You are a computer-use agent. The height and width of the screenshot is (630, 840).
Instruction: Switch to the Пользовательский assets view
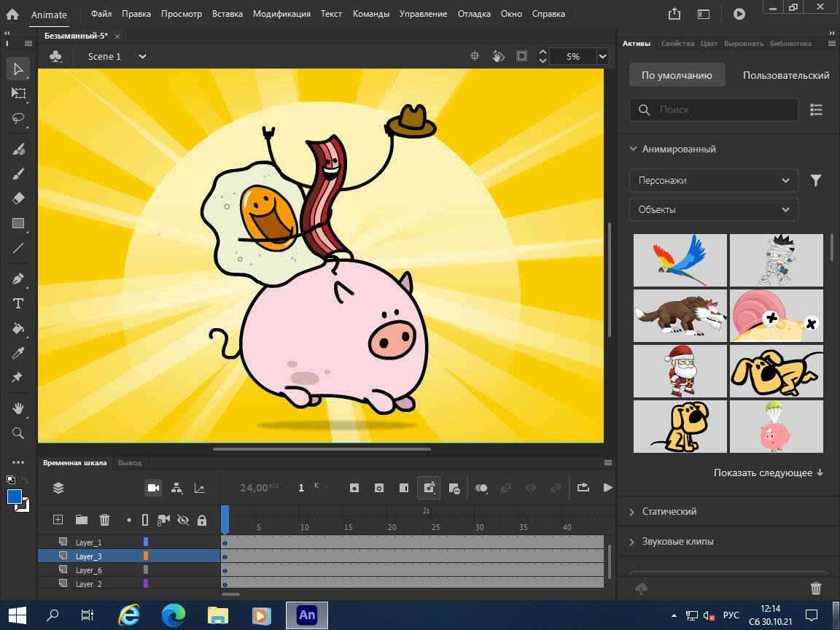pyautogui.click(x=785, y=74)
